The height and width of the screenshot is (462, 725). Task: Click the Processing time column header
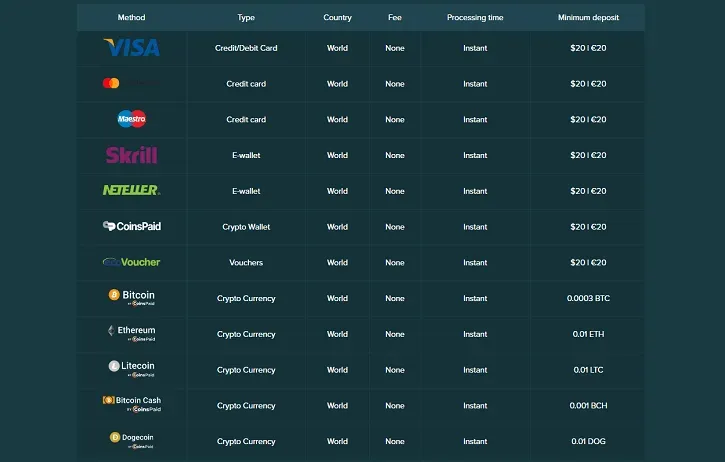pyautogui.click(x=475, y=18)
